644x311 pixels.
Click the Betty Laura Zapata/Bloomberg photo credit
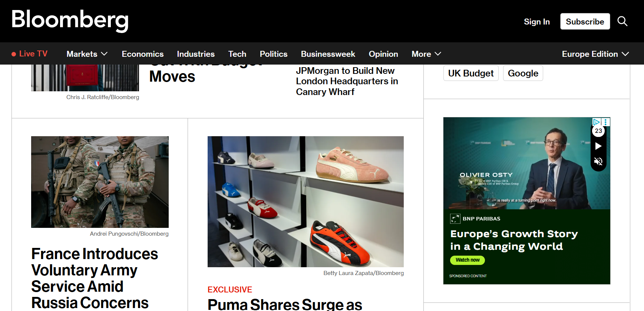click(363, 273)
